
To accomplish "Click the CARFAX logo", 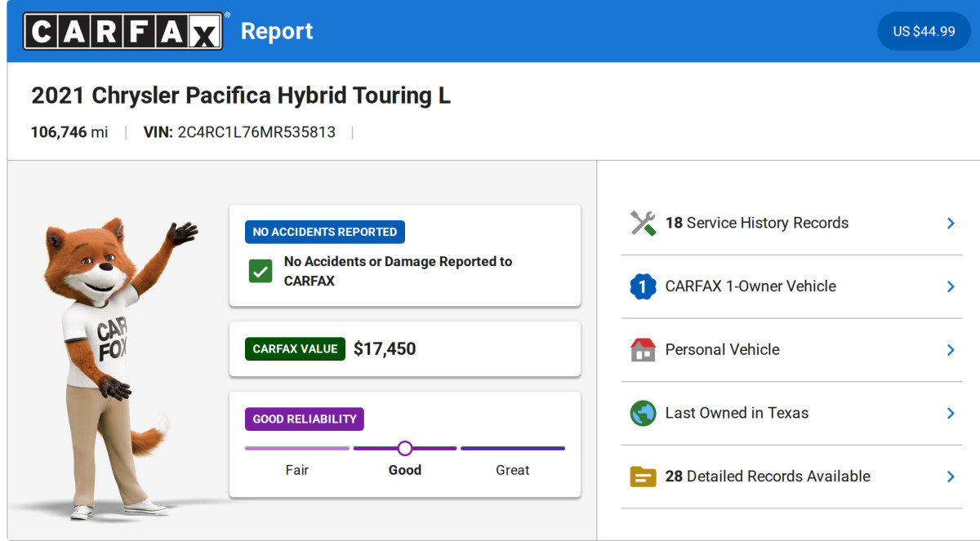I will (122, 31).
